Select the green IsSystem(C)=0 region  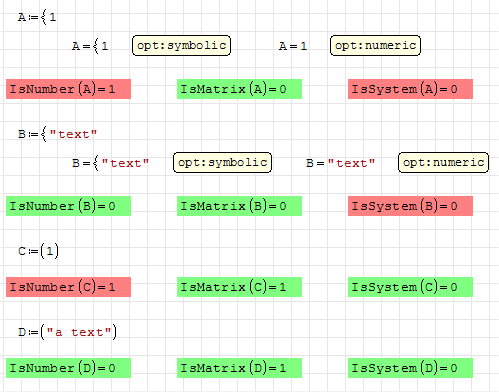coord(410,287)
